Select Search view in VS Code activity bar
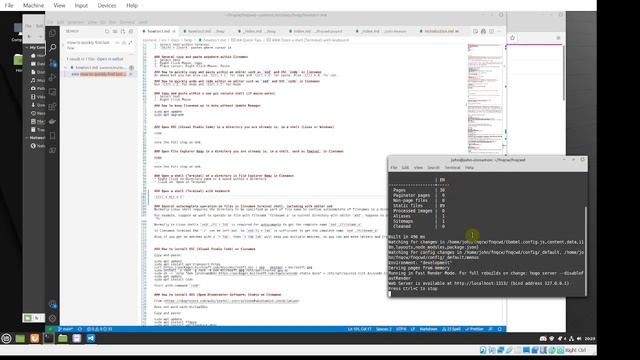 [52, 48]
